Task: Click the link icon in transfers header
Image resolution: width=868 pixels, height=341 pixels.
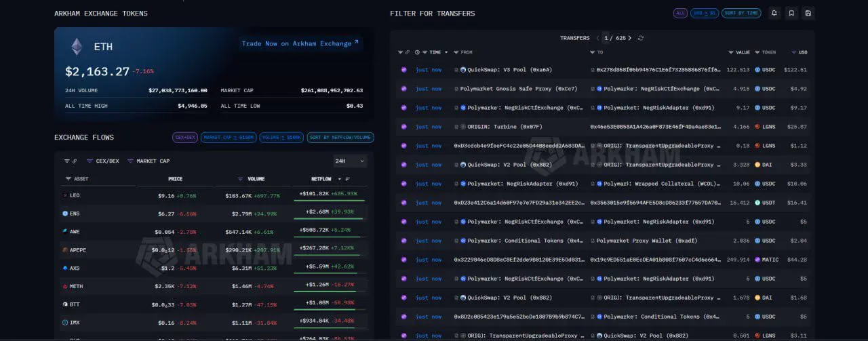Action: [x=407, y=52]
